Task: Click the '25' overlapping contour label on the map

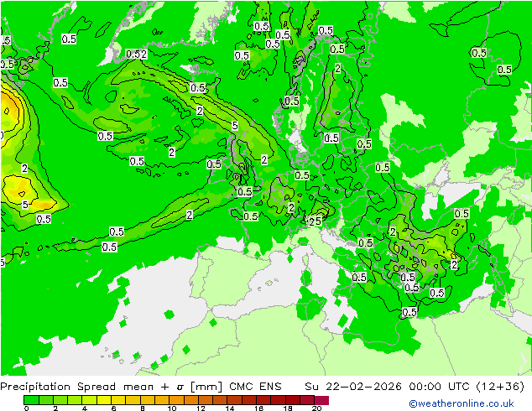Action: [315, 221]
